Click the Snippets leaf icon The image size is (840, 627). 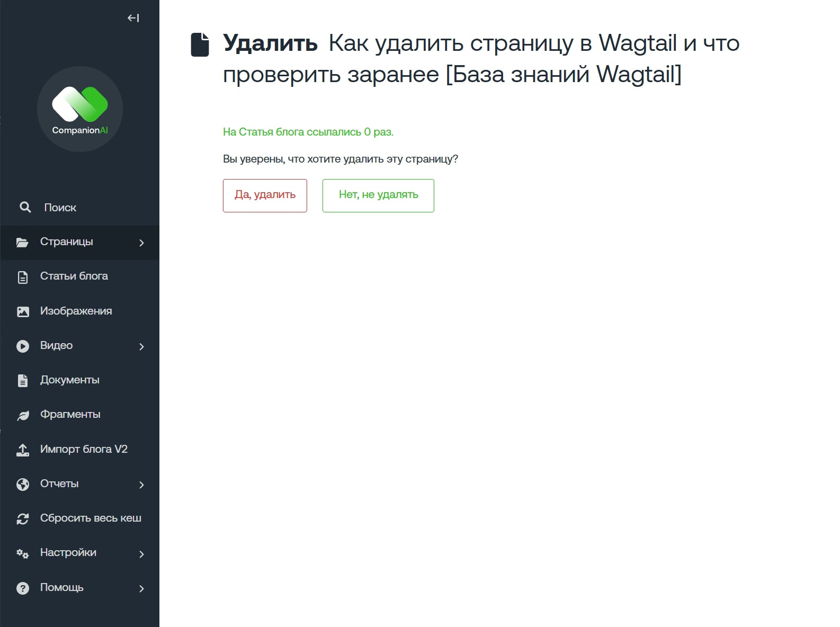[x=23, y=416]
